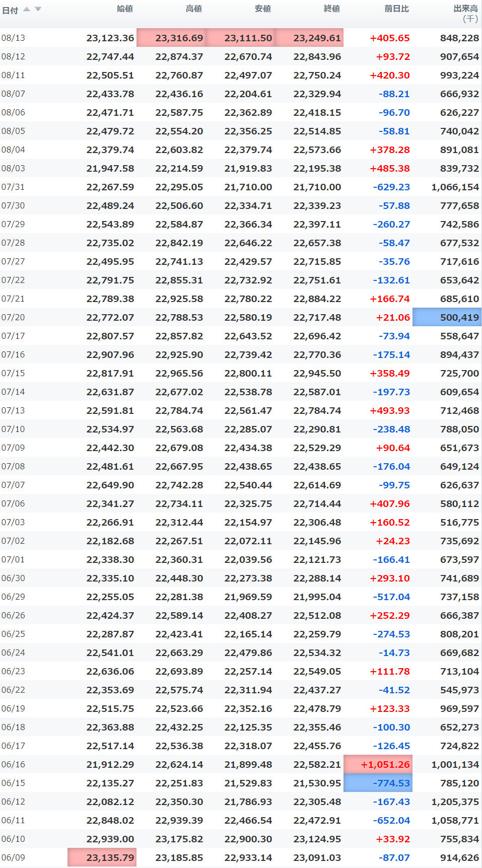Select the 07/09 date cell

tap(13, 448)
